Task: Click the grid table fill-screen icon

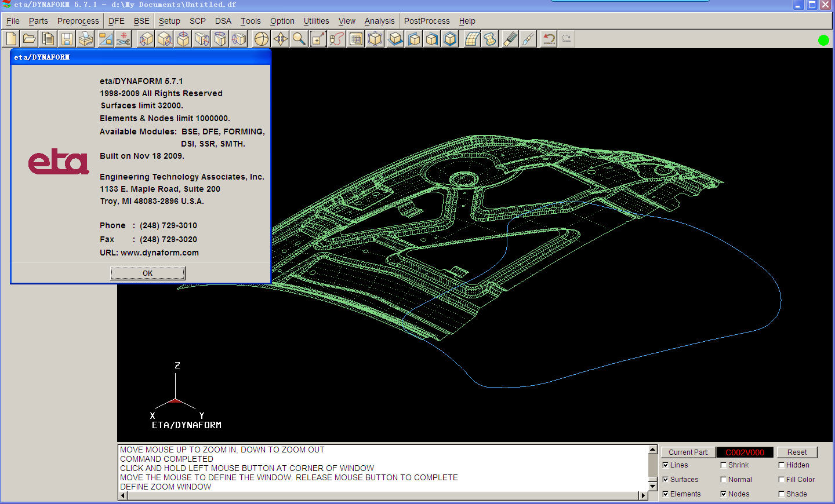Action: pyautogui.click(x=356, y=39)
